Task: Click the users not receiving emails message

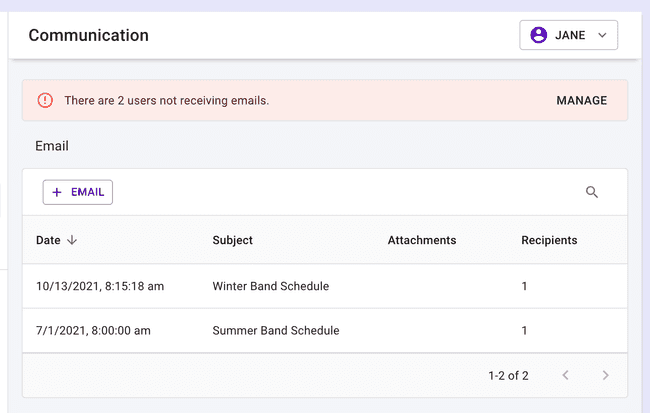Action: 166,100
